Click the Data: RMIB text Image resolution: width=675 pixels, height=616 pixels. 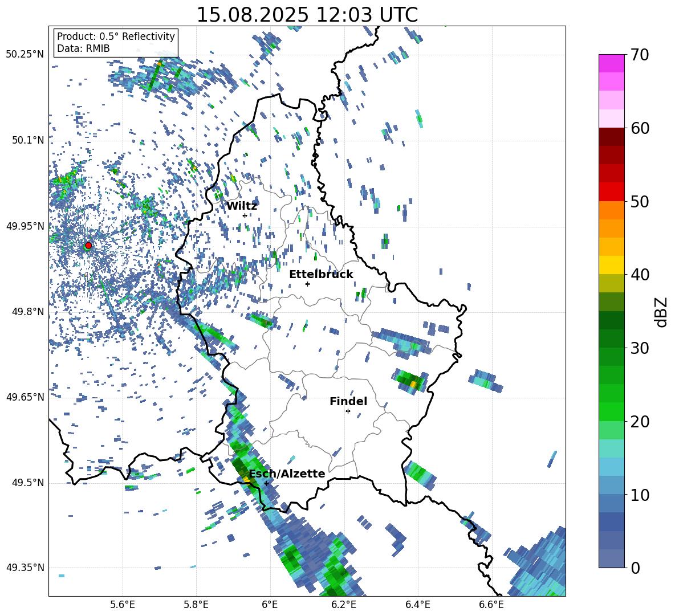(83, 48)
